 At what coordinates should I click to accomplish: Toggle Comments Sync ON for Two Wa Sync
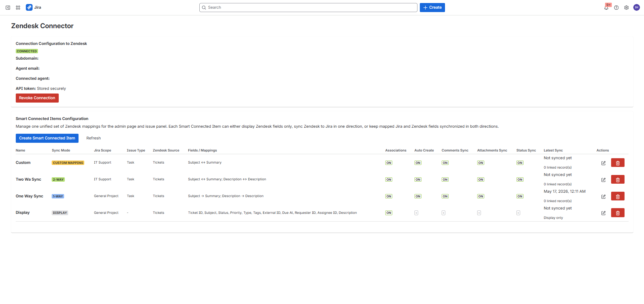[445, 180]
